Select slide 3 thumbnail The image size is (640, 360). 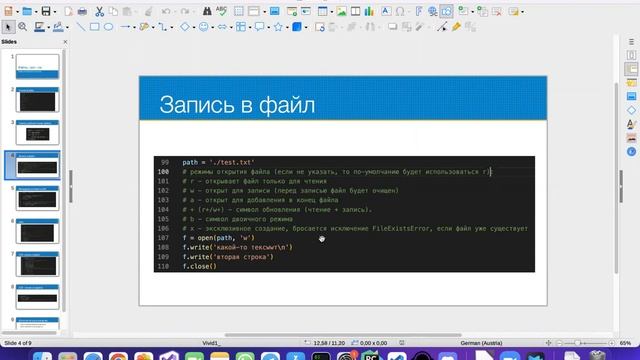tap(37, 132)
